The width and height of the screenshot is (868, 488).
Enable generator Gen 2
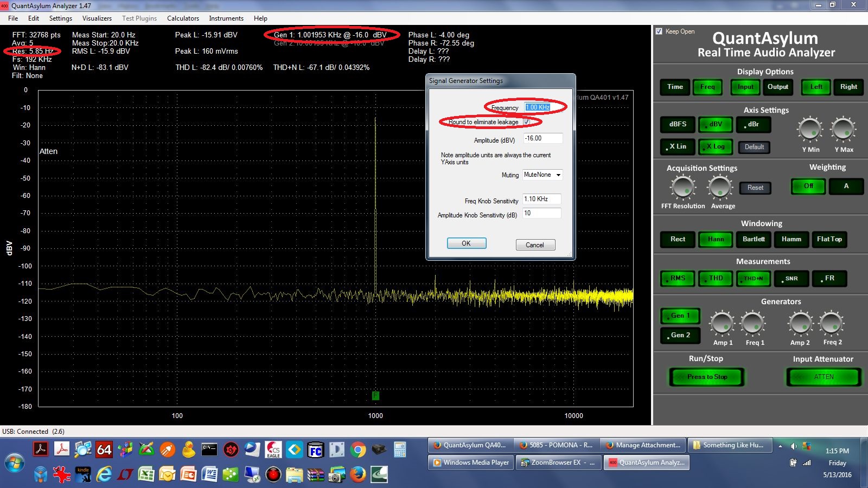(680, 335)
